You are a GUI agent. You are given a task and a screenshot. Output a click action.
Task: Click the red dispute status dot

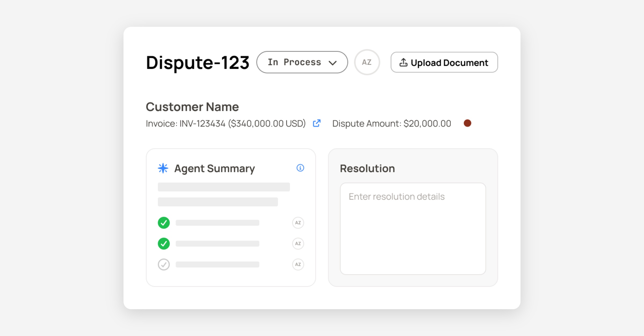point(467,123)
